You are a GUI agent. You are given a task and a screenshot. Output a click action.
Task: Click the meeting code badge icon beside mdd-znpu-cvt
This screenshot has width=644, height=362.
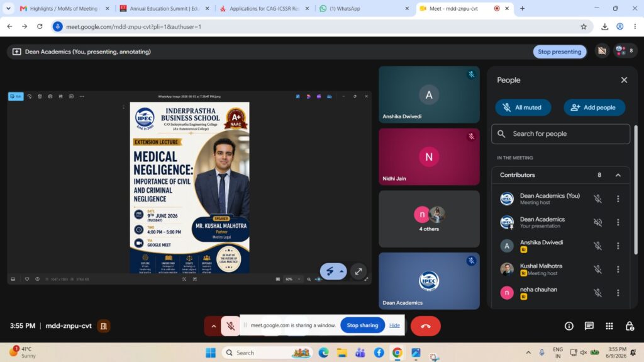pos(104,326)
